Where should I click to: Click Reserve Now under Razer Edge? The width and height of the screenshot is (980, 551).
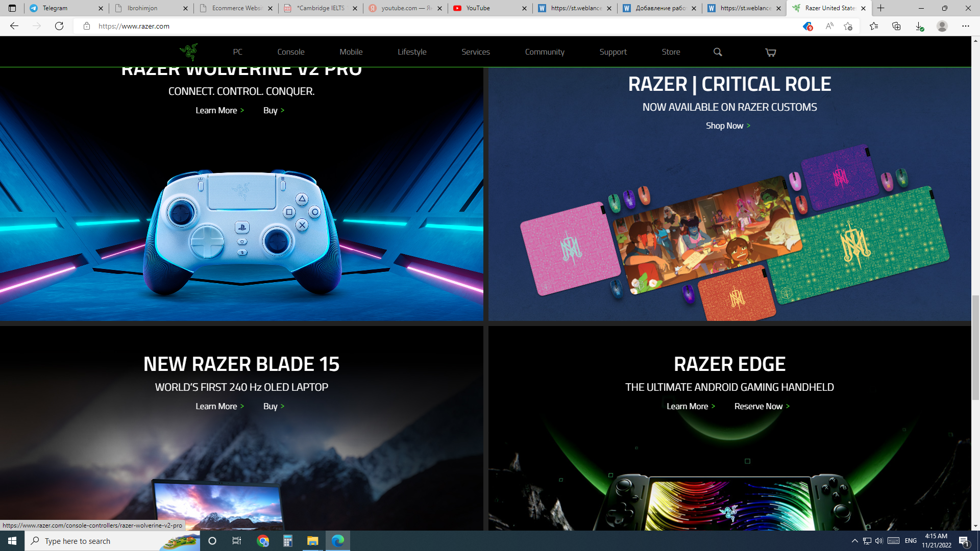[x=762, y=407]
